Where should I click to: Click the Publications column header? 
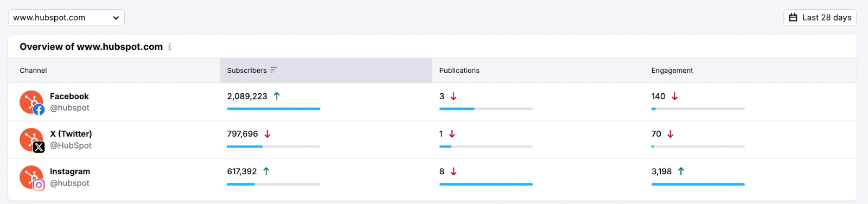(459, 71)
